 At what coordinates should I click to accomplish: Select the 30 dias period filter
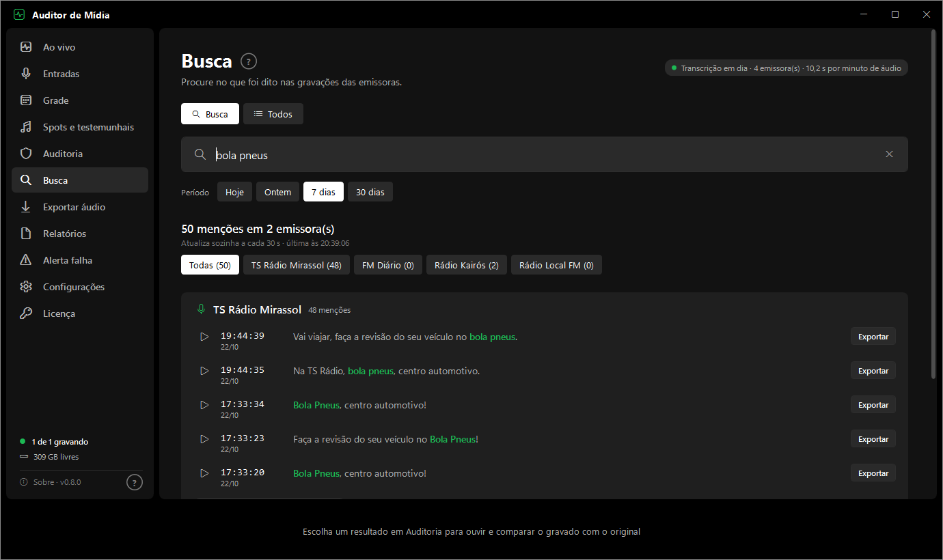click(370, 192)
